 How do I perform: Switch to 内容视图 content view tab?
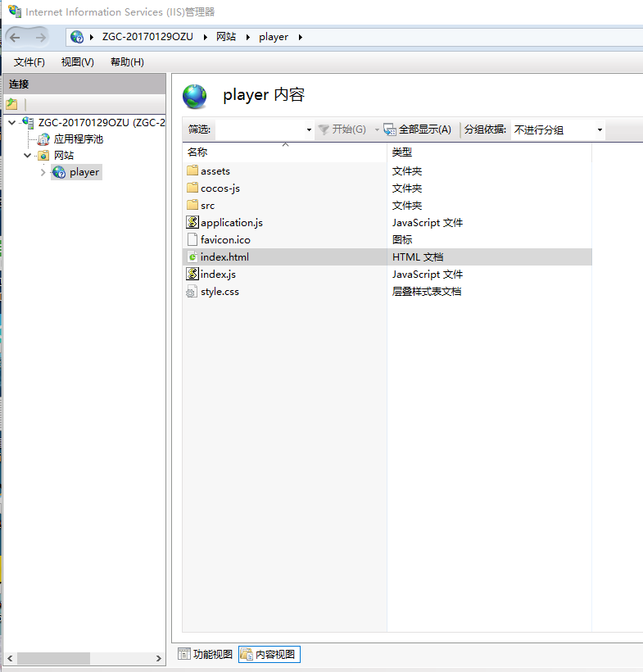coord(269,655)
